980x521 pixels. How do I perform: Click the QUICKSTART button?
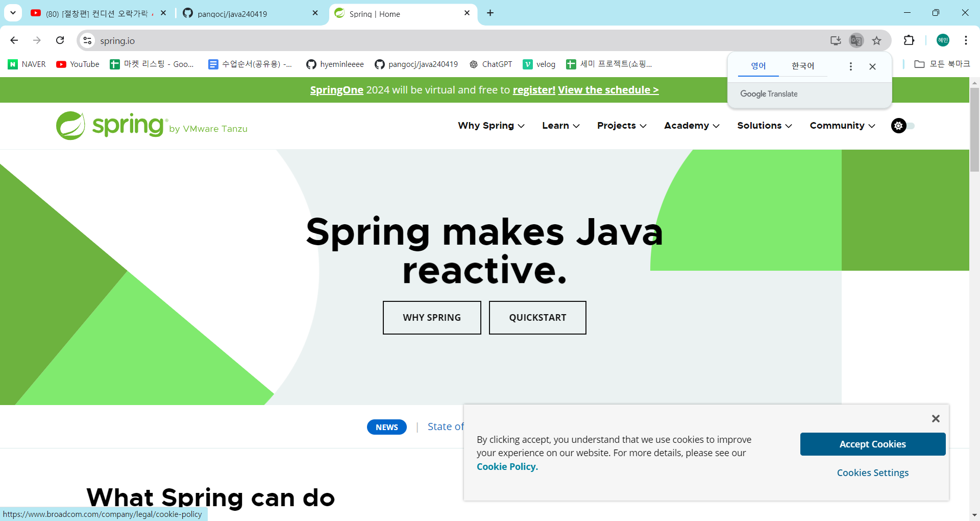click(537, 318)
